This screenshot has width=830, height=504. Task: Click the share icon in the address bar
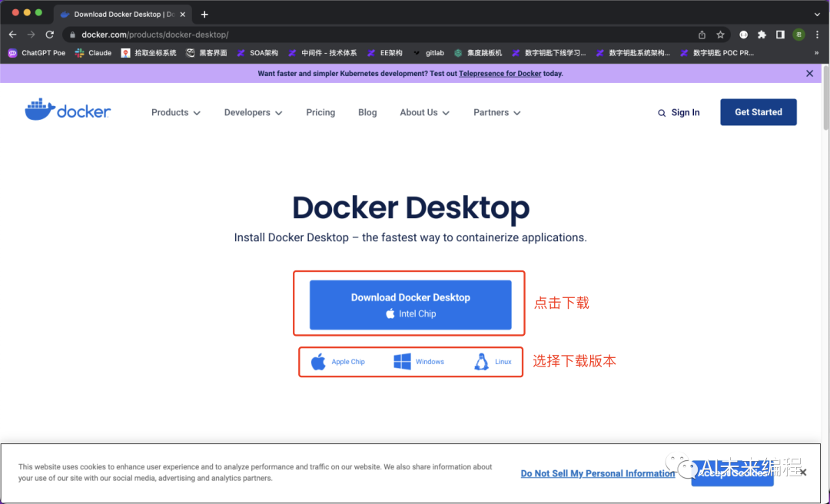(702, 35)
